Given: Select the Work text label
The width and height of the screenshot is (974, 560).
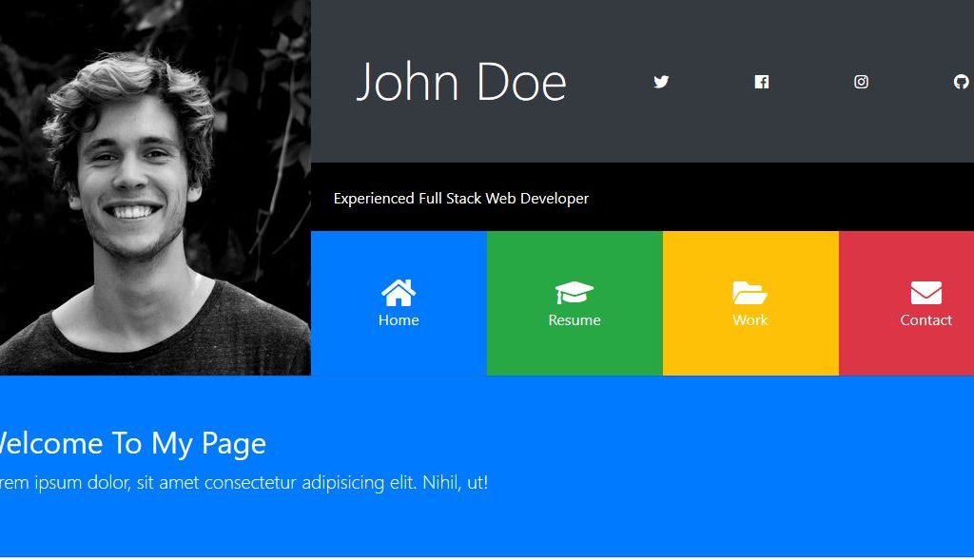Looking at the screenshot, I should click(x=750, y=320).
